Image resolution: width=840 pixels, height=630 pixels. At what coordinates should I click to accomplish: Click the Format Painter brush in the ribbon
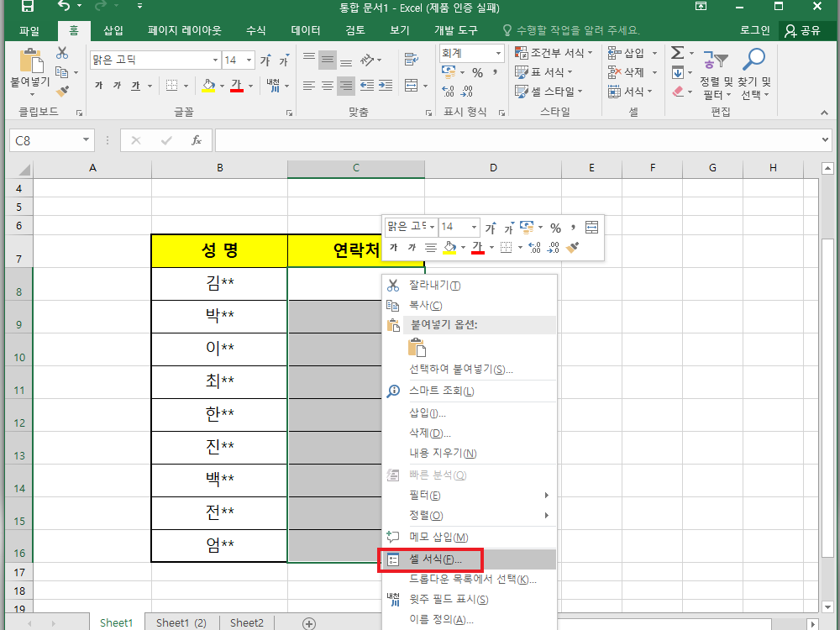(63, 92)
